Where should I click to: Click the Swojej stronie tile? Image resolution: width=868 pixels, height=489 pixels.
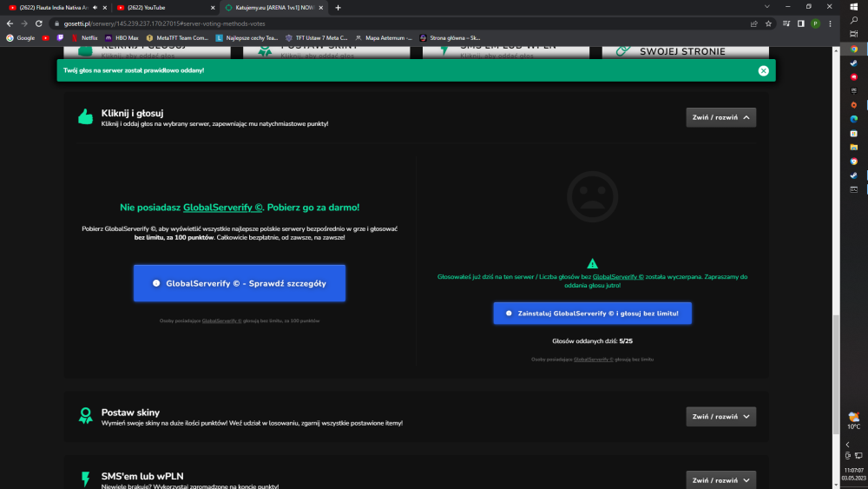(x=686, y=51)
